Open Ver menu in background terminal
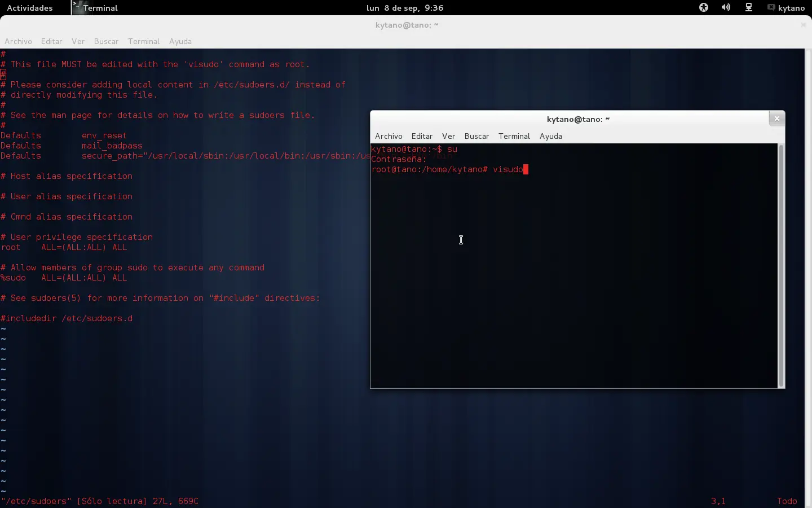This screenshot has width=812, height=508. click(x=78, y=41)
